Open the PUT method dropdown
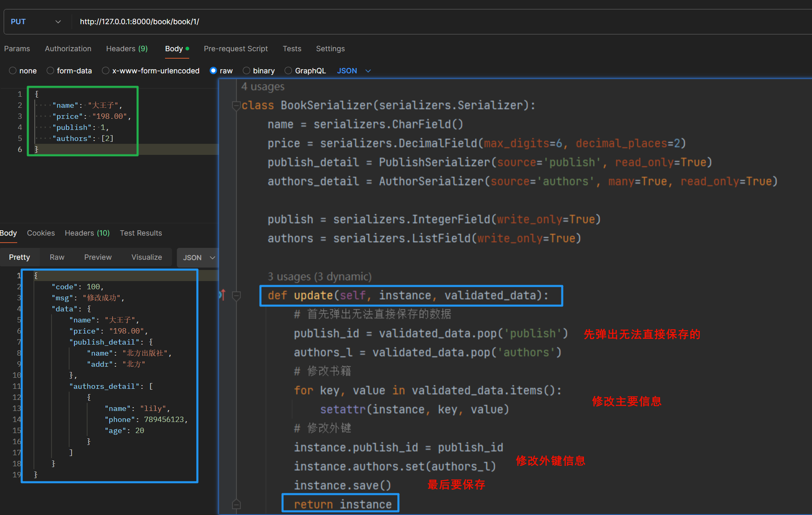 36,22
